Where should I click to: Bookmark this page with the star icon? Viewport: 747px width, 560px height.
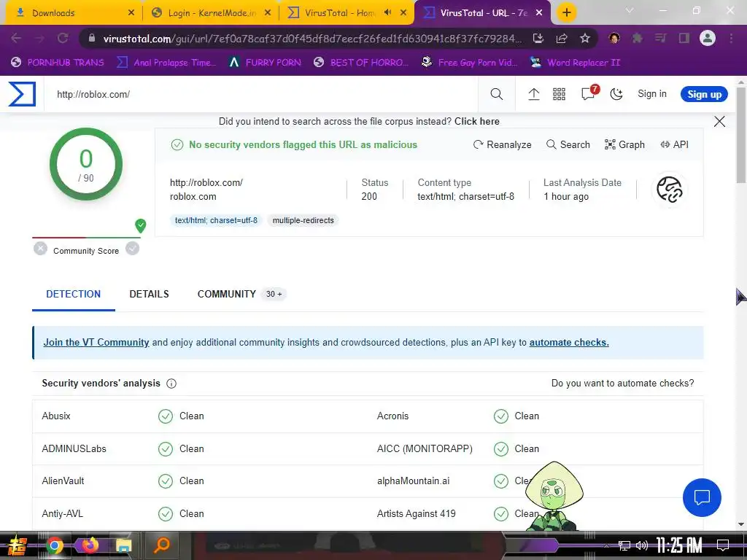(585, 39)
